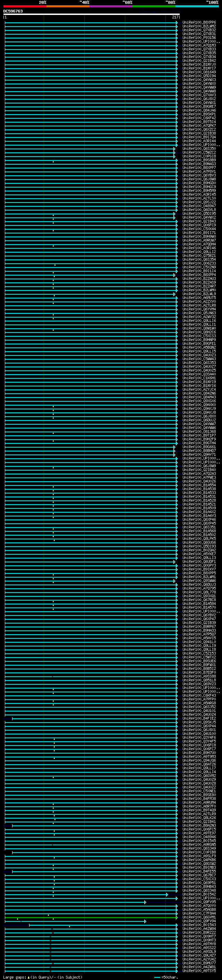The height and width of the screenshot is (980, 222).
Task: Select hit label UniRef100_A5YKE7
Action: [199, 554]
